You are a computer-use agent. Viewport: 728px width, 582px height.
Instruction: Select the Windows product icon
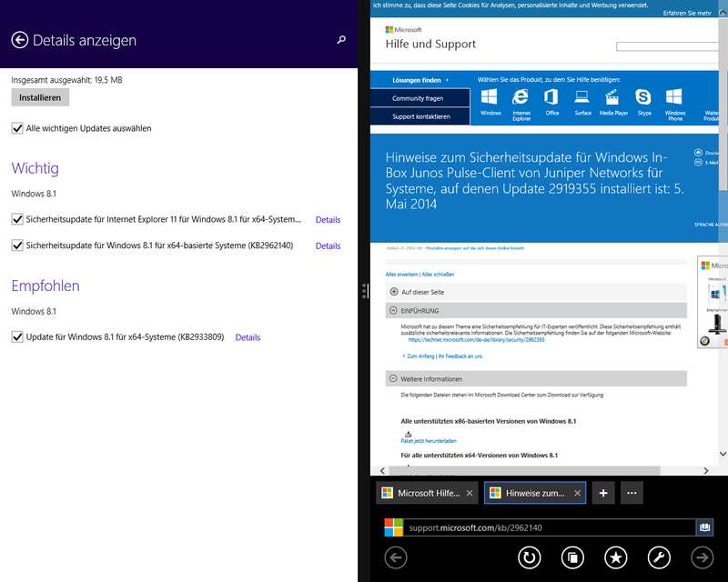490,102
